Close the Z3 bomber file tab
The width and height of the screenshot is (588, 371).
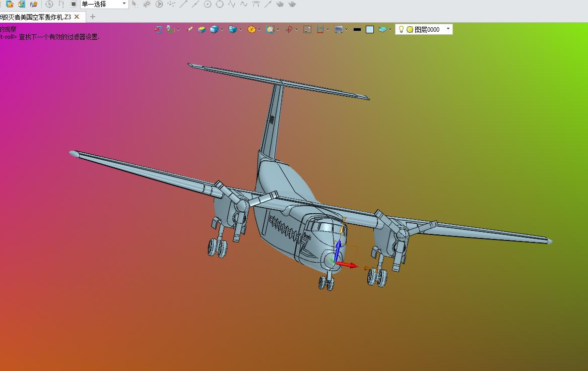77,17
